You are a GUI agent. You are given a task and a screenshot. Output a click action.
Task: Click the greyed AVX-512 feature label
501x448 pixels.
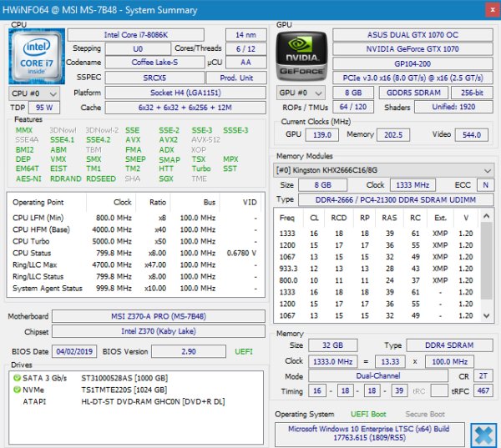click(205, 140)
